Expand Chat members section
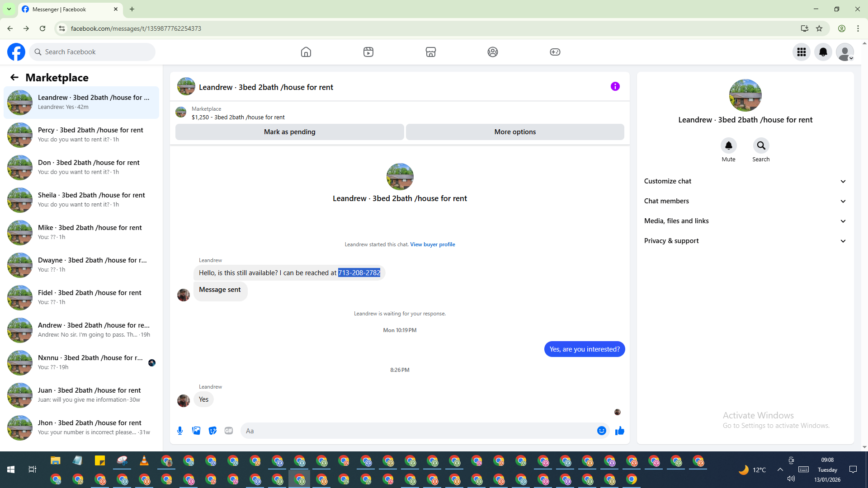868x488 pixels. point(745,201)
